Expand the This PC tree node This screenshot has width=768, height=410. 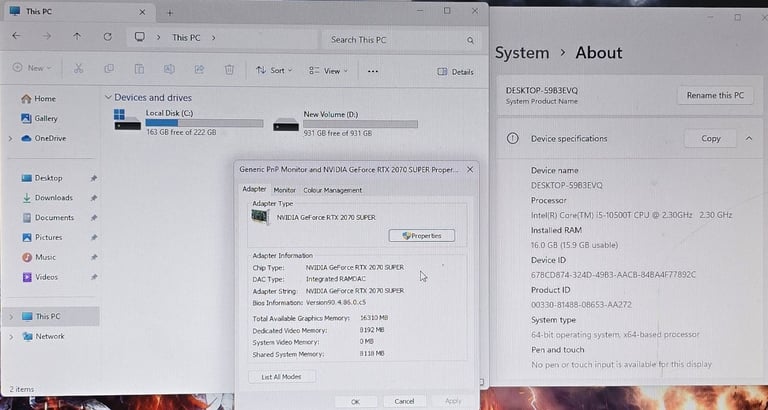11,317
